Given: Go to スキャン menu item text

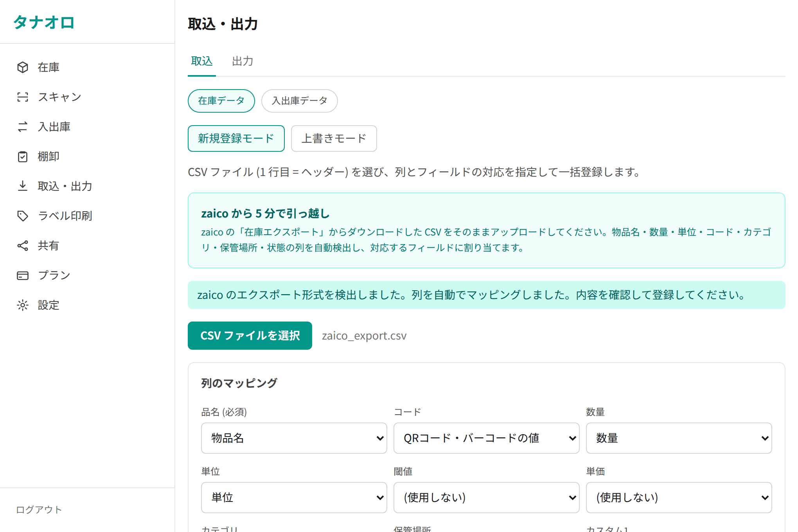Looking at the screenshot, I should coord(59,97).
